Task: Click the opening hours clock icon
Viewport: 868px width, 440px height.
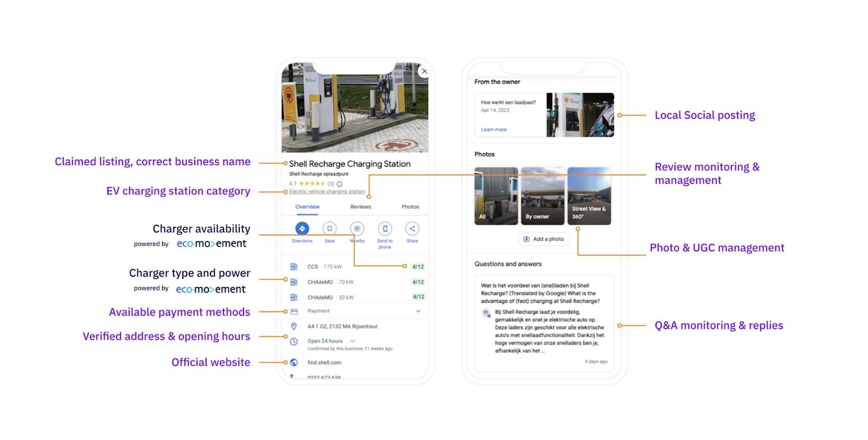Action: tap(293, 342)
